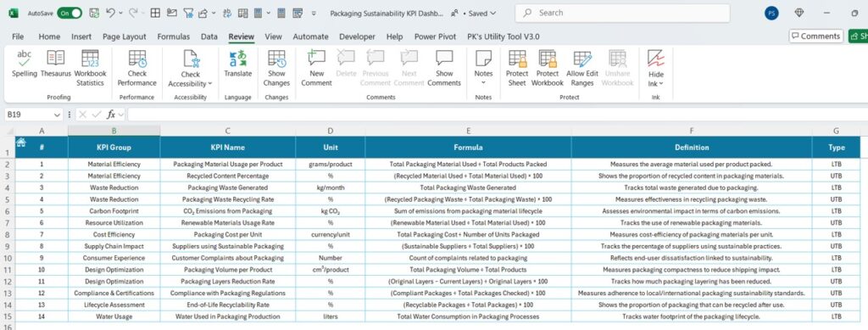Click Protect Sheet
The height and width of the screenshot is (330, 868).
click(x=517, y=69)
